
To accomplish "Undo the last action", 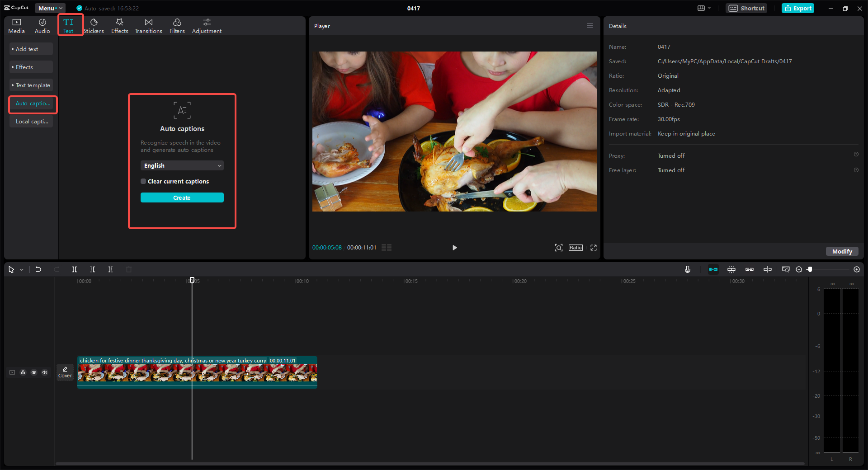I will click(x=38, y=269).
